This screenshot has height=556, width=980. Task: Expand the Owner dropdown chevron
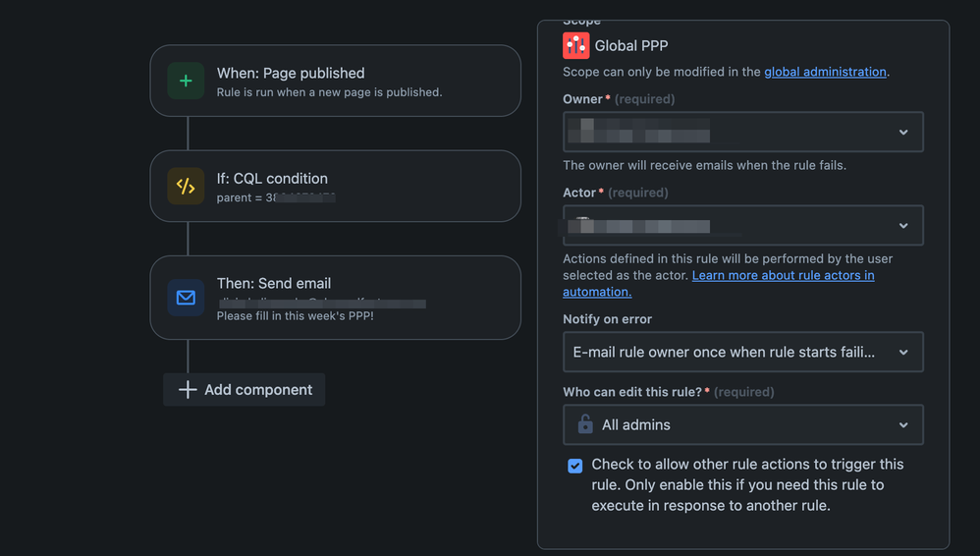click(903, 132)
